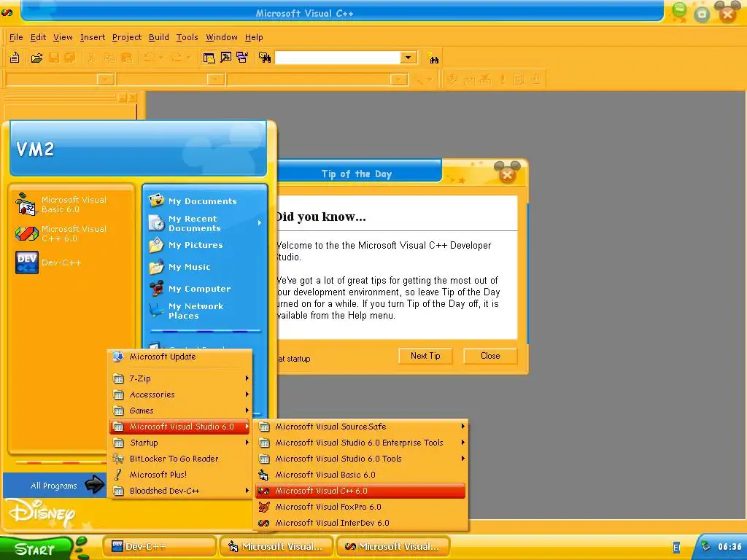The width and height of the screenshot is (747, 560).
Task: Click Close button in Tip of the Day
Action: click(x=490, y=356)
